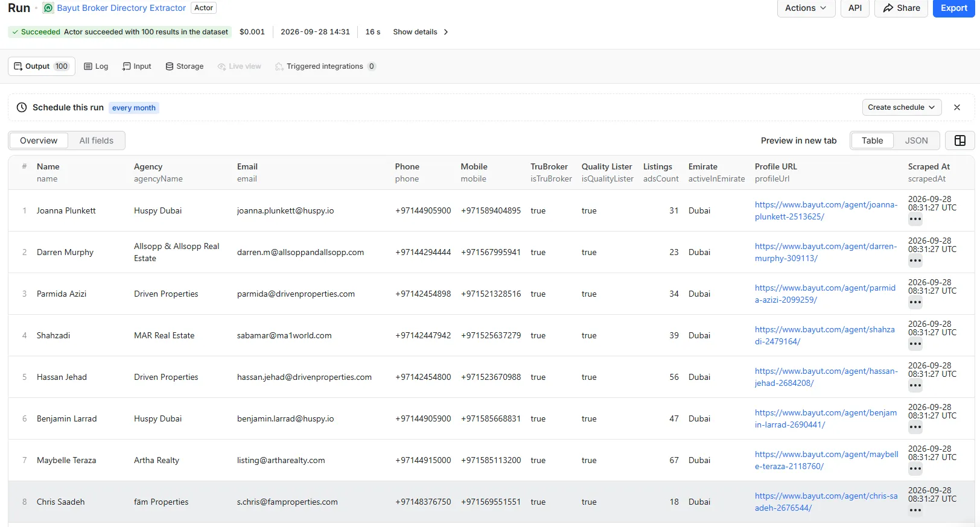
Task: Click the agency name MAR Real Estate
Action: coord(164,335)
